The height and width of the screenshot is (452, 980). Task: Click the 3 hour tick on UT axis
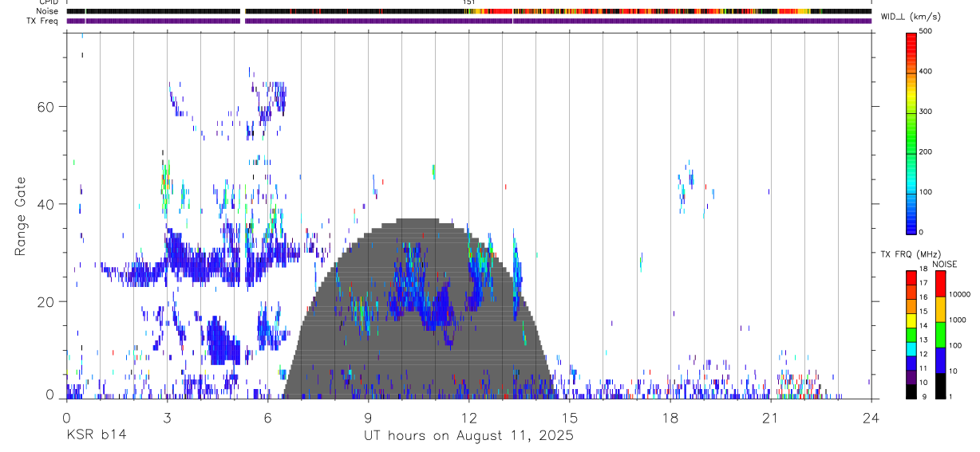coord(167,417)
